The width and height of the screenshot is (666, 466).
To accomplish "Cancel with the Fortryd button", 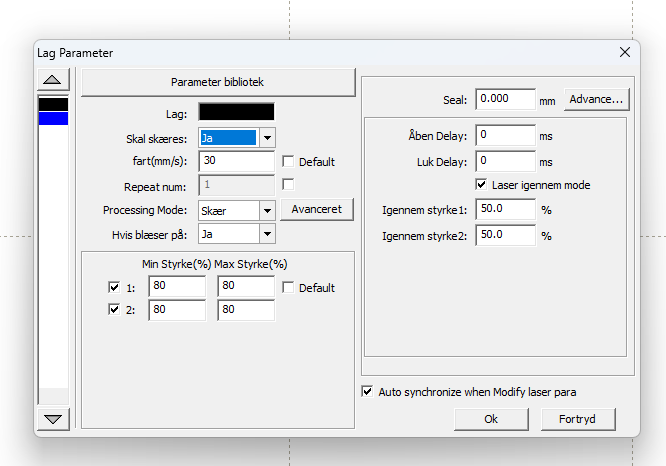I will coord(578,419).
